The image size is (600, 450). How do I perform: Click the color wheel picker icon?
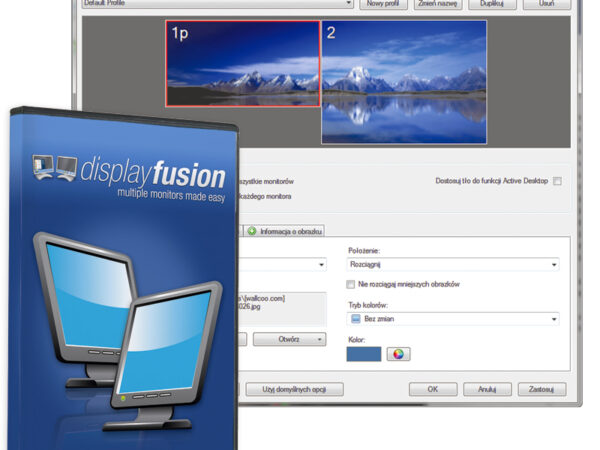(x=398, y=354)
